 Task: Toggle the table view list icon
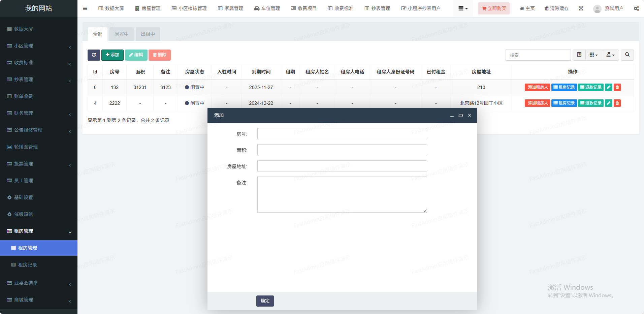coord(579,55)
